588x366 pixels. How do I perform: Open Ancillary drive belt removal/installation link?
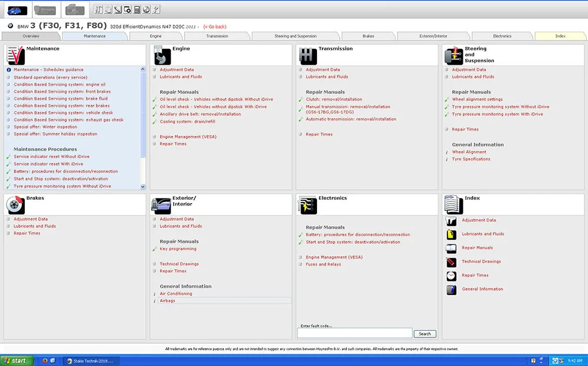201,114
